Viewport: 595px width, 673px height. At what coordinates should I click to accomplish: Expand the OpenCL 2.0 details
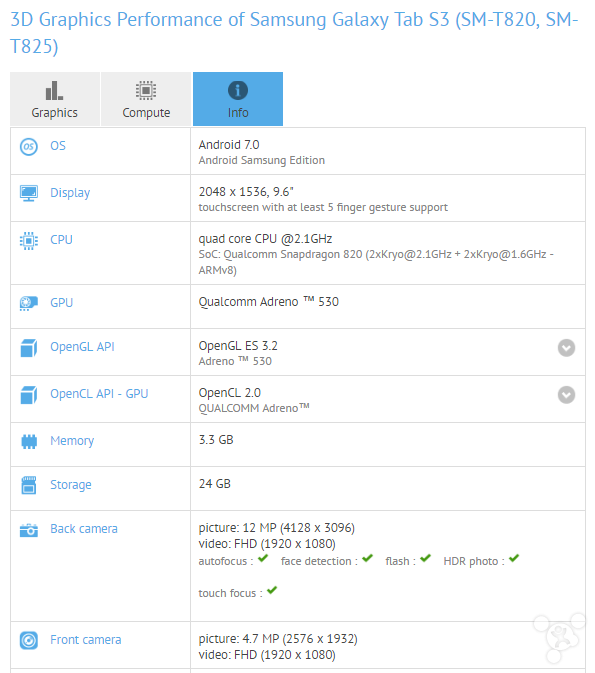pyautogui.click(x=566, y=395)
